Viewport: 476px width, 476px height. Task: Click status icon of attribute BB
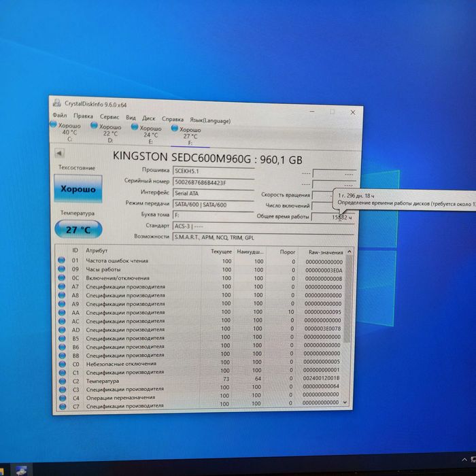pos(63,355)
